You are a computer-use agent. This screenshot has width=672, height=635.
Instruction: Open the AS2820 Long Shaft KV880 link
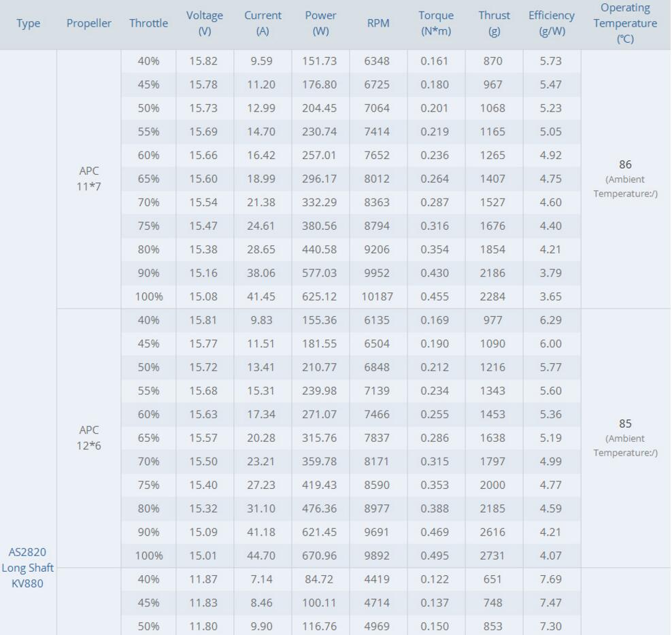pos(28,567)
